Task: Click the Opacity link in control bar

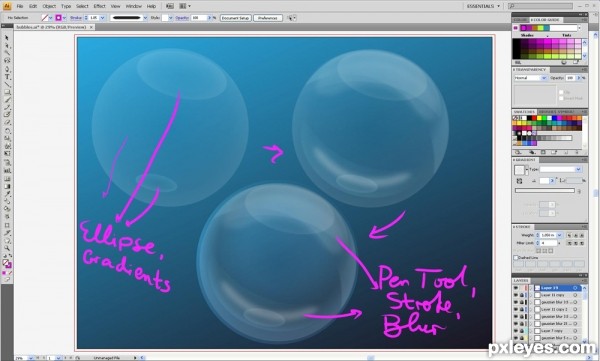Action: coord(182,18)
